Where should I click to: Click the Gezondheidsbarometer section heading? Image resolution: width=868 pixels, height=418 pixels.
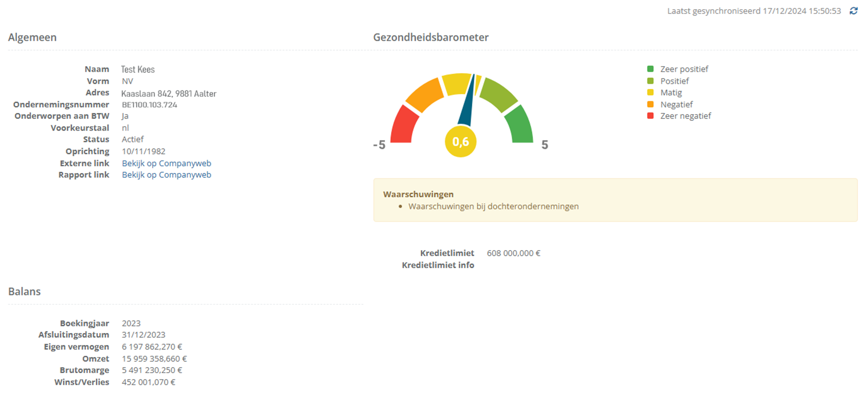click(x=431, y=37)
